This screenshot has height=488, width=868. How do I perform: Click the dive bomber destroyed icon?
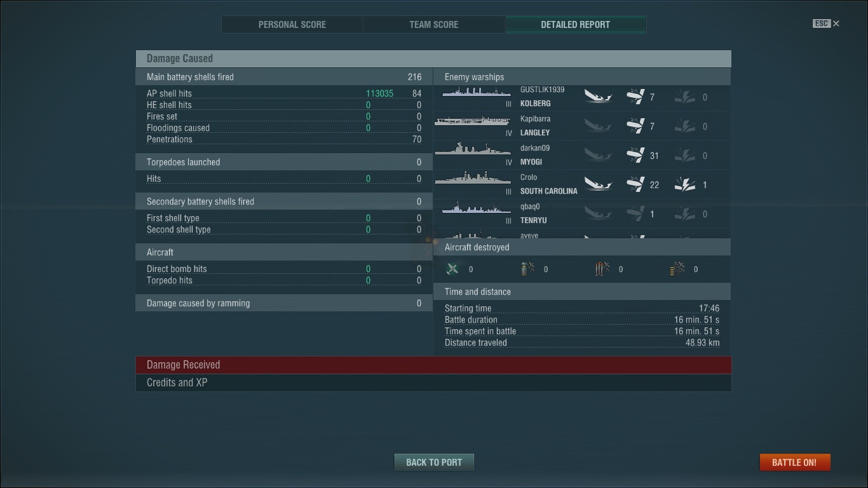click(527, 269)
